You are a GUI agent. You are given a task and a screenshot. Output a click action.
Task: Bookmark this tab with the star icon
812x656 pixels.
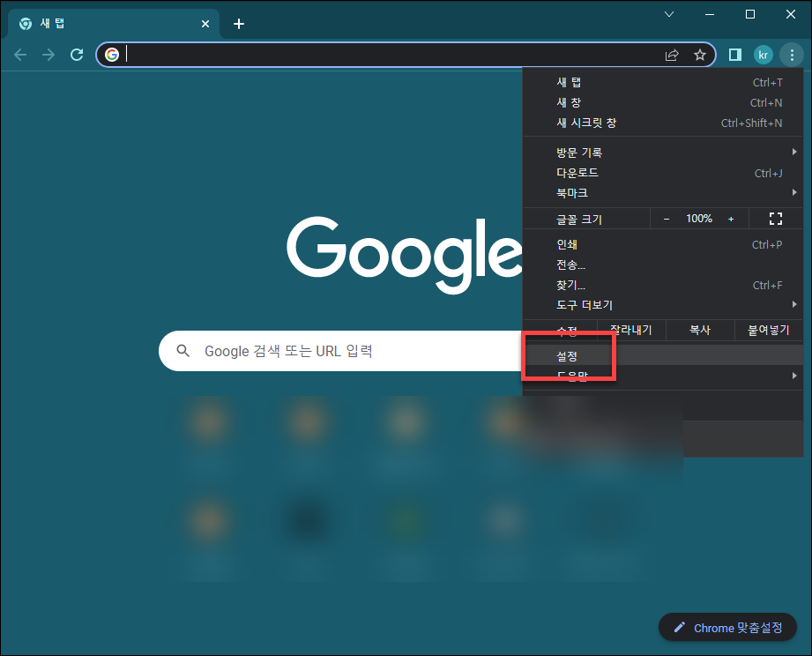pyautogui.click(x=700, y=55)
